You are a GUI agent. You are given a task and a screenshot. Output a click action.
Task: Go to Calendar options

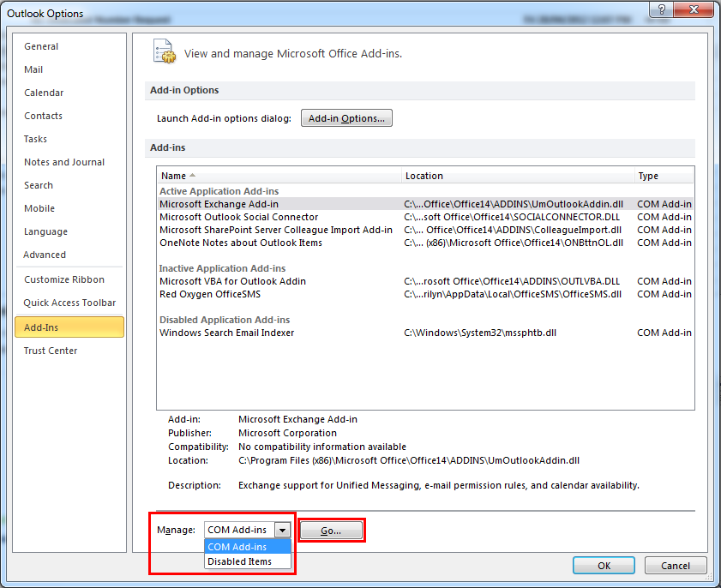44,93
